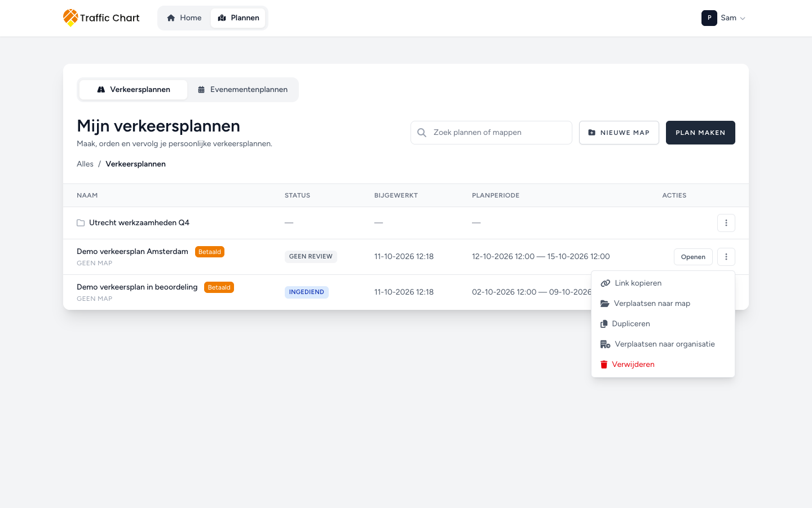812x508 pixels.
Task: Choose Dupliceren in the context menu
Action: coord(663,324)
